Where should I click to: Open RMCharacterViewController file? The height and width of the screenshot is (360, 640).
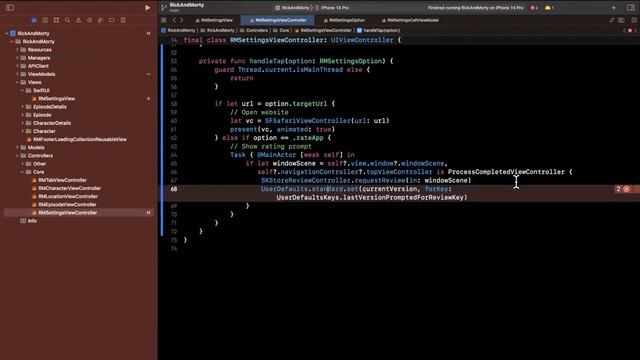[69, 188]
